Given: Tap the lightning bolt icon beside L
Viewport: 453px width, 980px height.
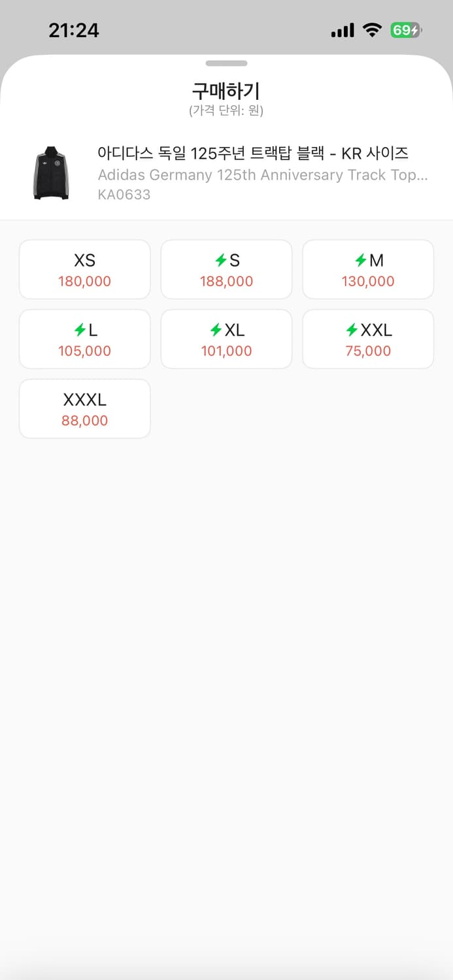Looking at the screenshot, I should click(80, 331).
